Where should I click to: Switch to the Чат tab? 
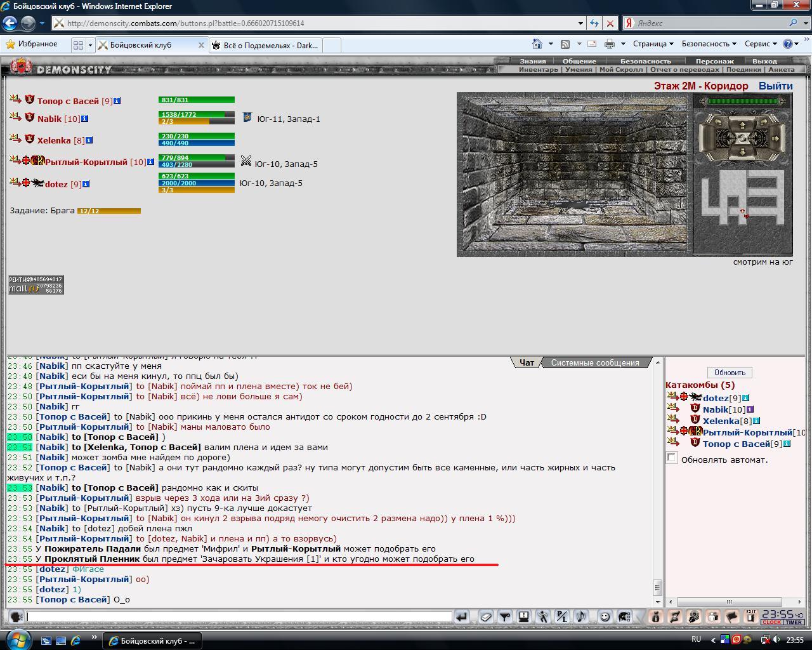point(527,362)
